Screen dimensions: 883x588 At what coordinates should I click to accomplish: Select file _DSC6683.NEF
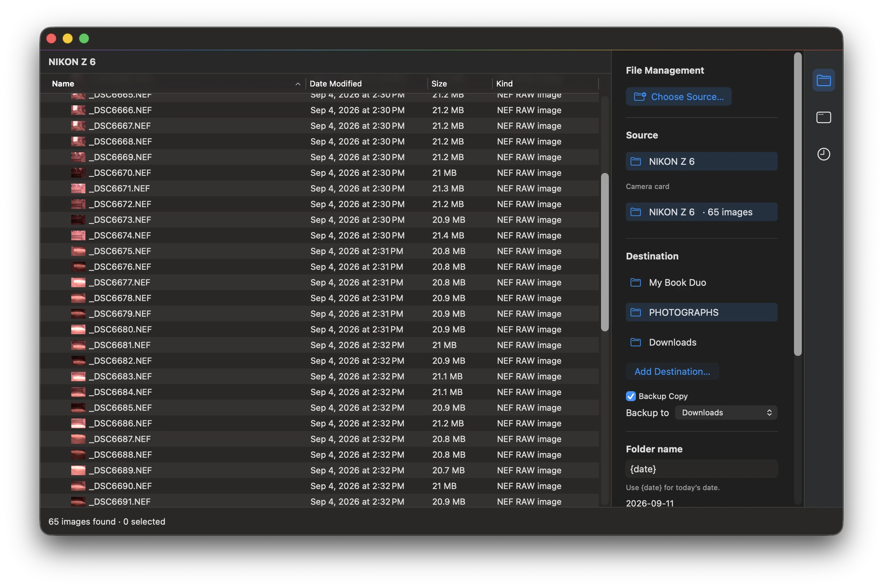click(x=320, y=376)
